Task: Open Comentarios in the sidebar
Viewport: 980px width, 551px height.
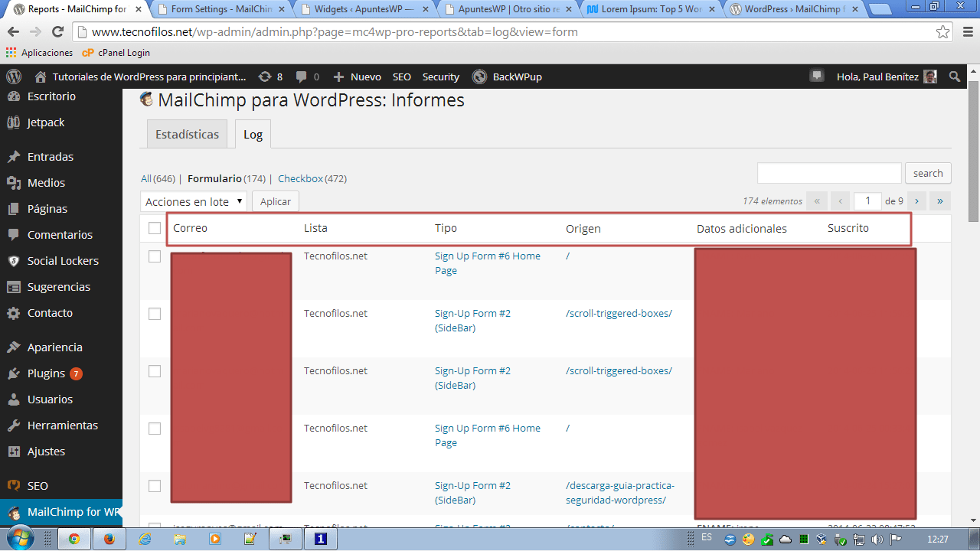Action: coord(61,235)
